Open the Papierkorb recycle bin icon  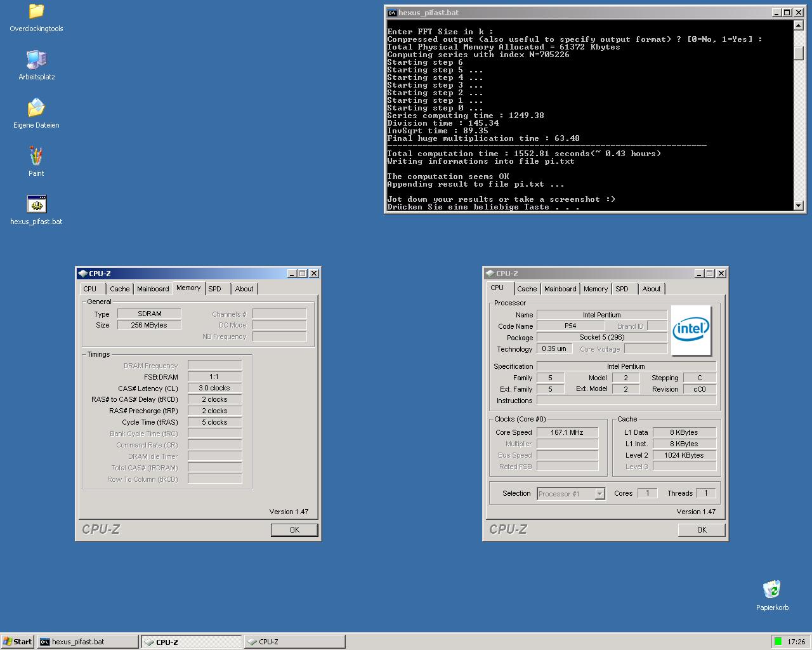tap(772, 589)
